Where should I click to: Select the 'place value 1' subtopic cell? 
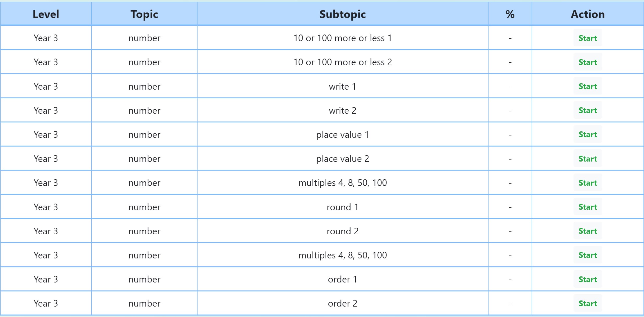click(342, 135)
